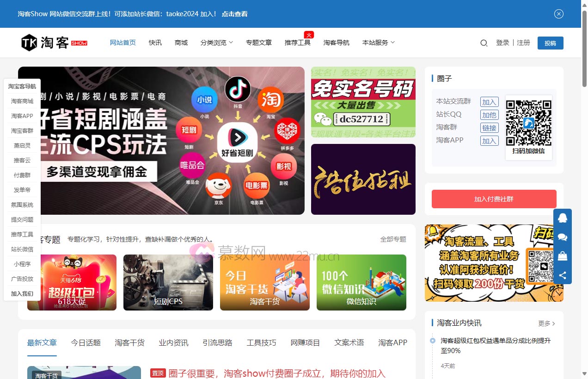Click 淘客商城 in left floating menu
588x379 pixels.
22,101
